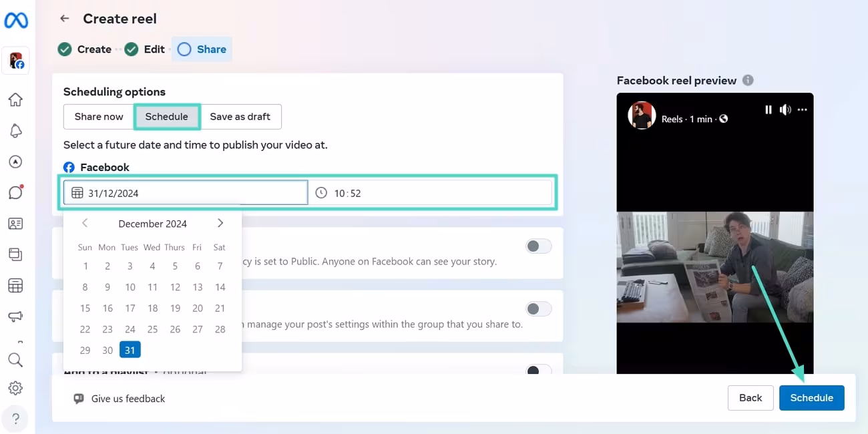Select December 22 in calendar
The image size is (868, 434).
point(85,329)
